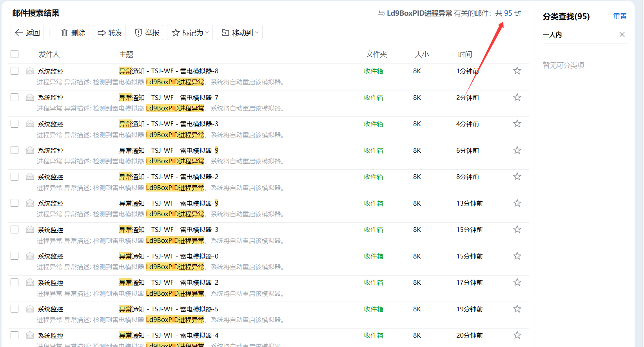The image size is (644, 347).
Task: Forward selected mail with 转发
Action: (x=110, y=33)
